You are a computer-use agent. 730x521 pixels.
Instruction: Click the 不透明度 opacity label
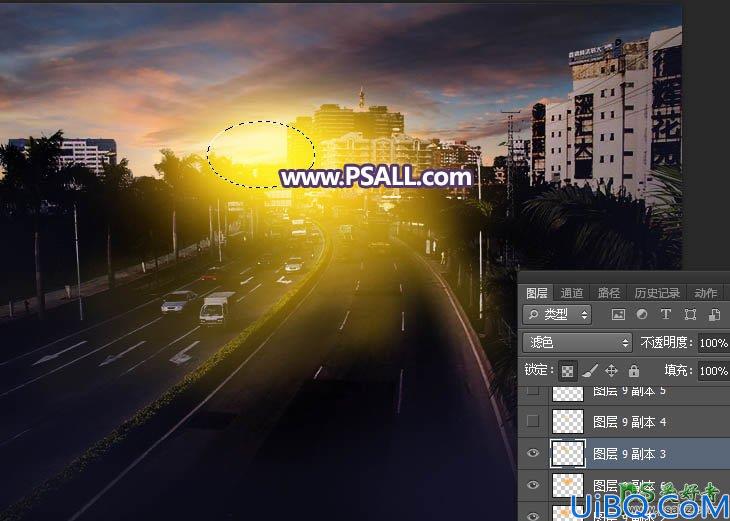[667, 343]
